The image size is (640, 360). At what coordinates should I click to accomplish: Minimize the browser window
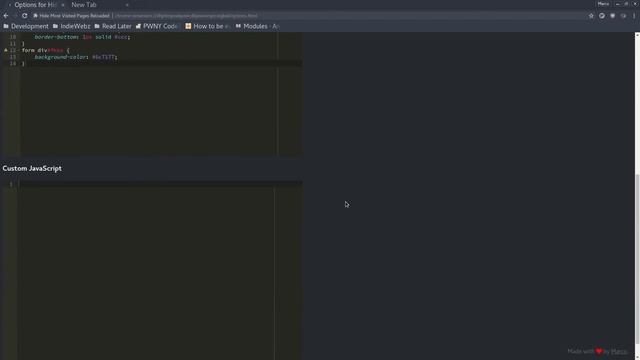pyautogui.click(x=618, y=4)
